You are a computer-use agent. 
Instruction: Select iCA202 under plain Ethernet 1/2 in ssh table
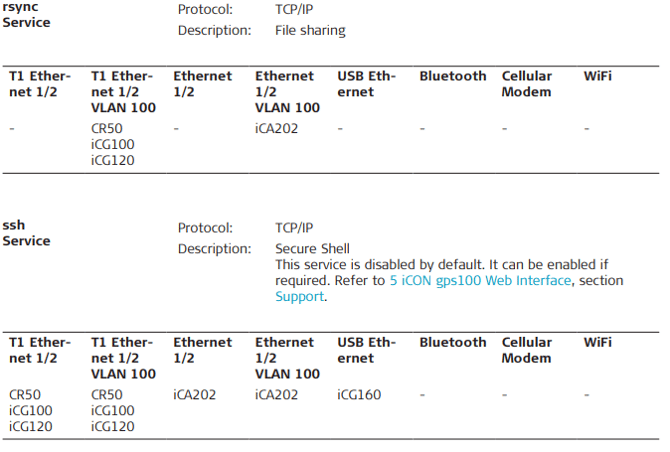pyautogui.click(x=195, y=395)
